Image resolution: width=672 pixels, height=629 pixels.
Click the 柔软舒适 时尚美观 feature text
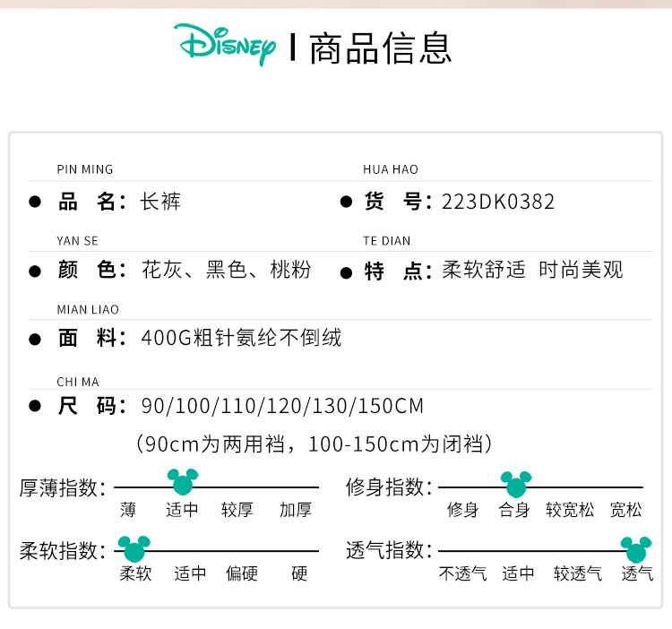pyautogui.click(x=532, y=271)
